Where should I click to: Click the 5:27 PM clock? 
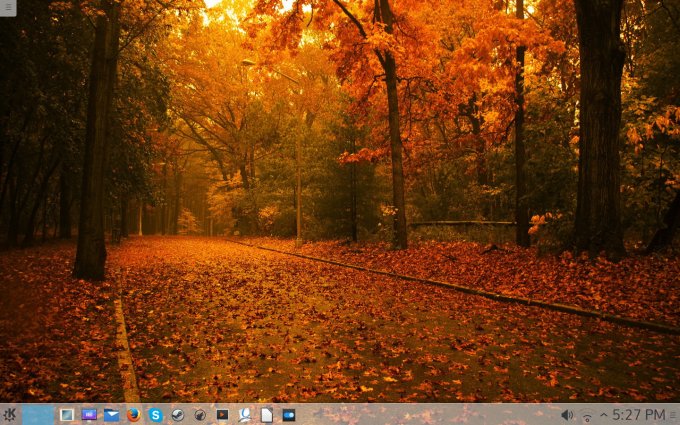click(x=639, y=415)
